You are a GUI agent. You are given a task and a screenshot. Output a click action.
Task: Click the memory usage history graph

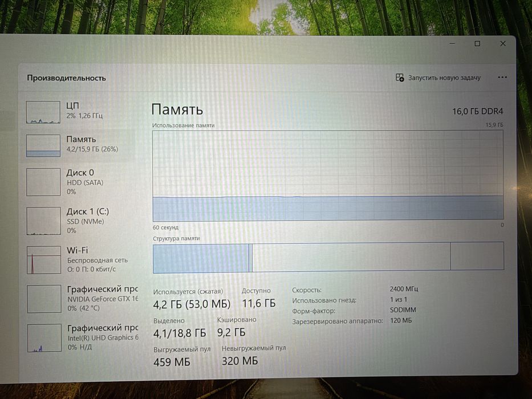[328, 176]
